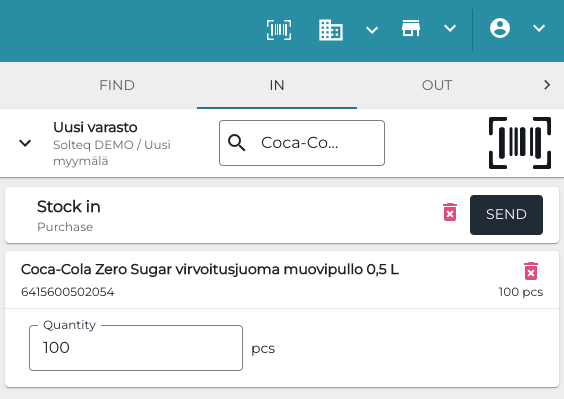The width and height of the screenshot is (564, 399).
Task: Expand the store selection dropdown arrow
Action: pyautogui.click(x=450, y=28)
